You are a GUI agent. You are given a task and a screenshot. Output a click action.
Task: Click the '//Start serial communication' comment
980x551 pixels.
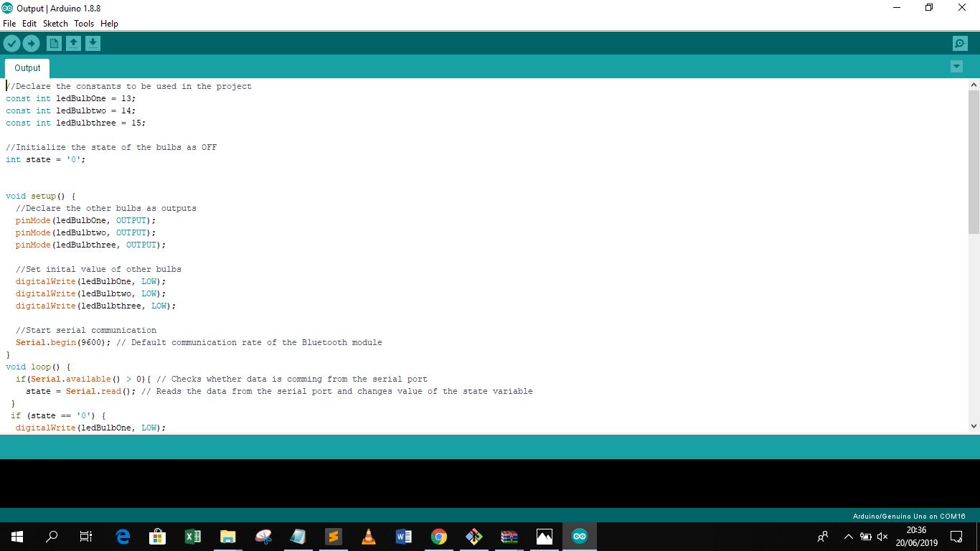(85, 330)
